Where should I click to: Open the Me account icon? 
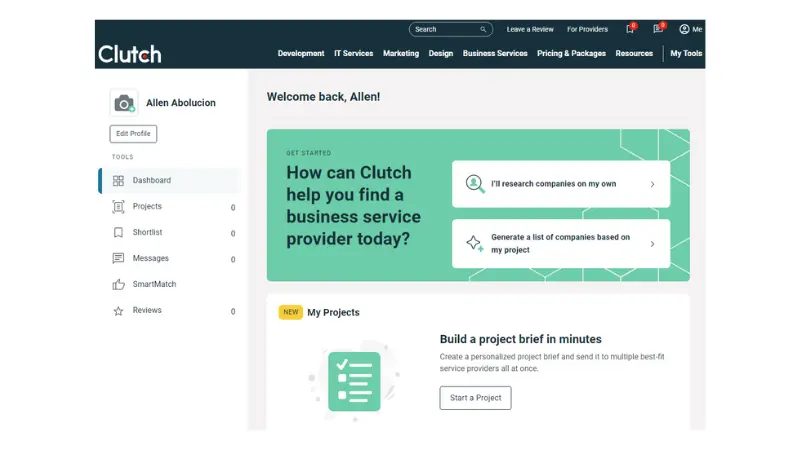point(684,29)
